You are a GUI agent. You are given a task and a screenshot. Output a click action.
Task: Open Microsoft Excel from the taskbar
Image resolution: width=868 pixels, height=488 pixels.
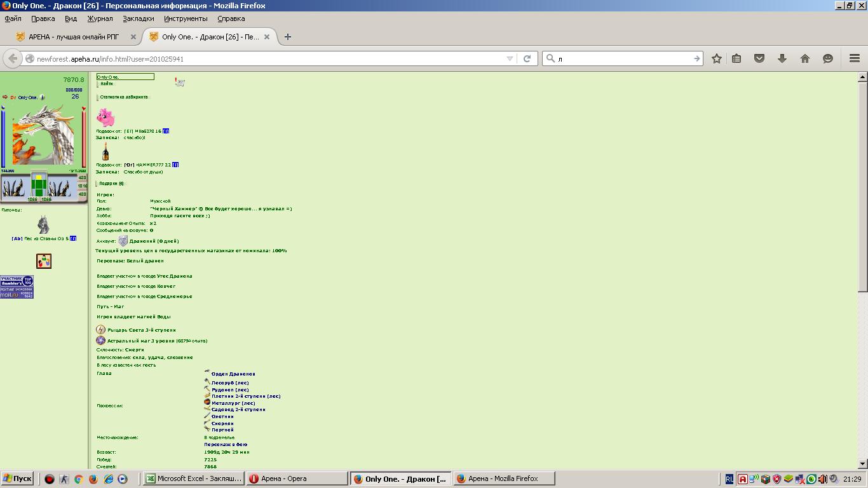(x=193, y=479)
